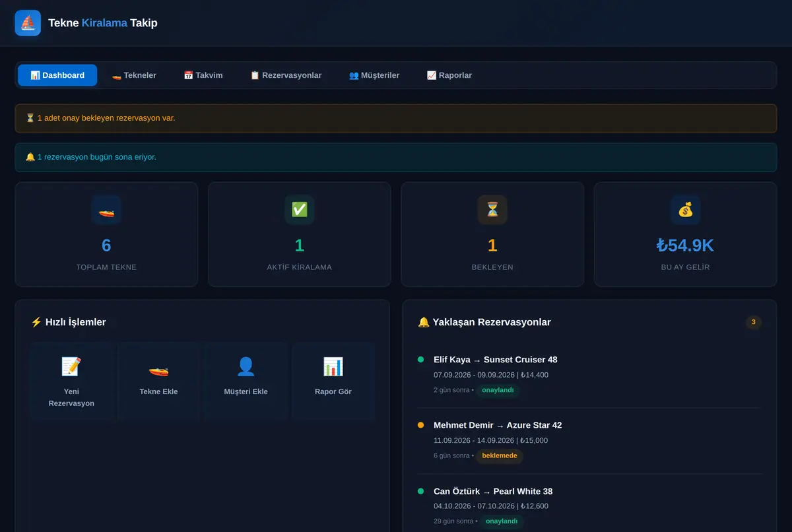View the Raporlar tab
792x532 pixels.
point(449,75)
